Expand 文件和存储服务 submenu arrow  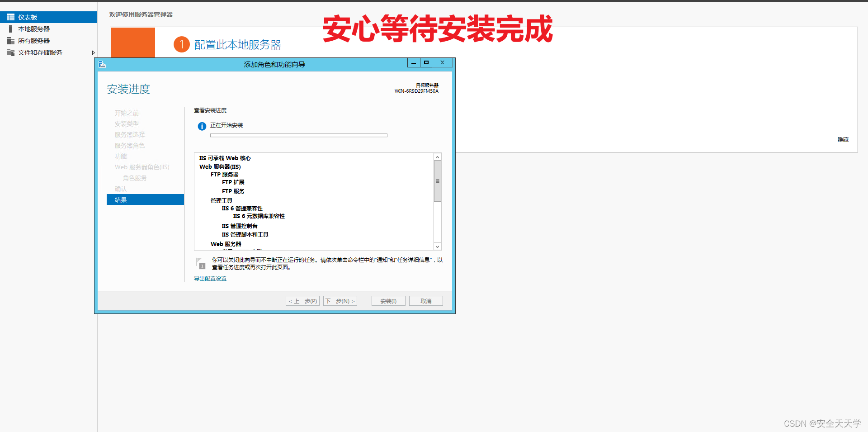93,53
